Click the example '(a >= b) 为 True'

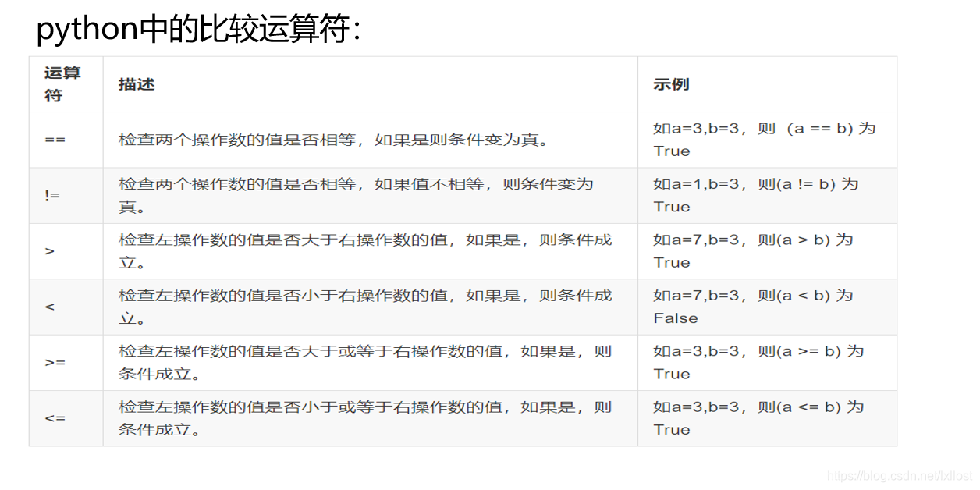[767, 363]
